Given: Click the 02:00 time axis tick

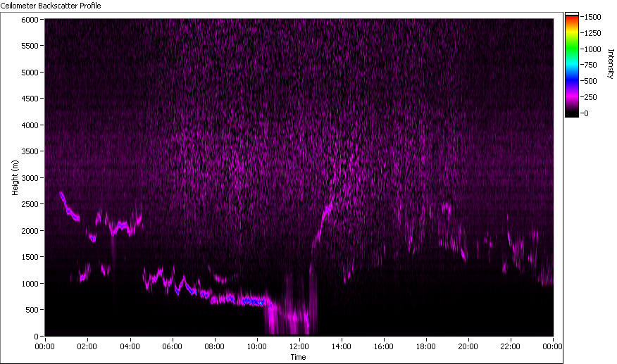Looking at the screenshot, I should [x=87, y=346].
